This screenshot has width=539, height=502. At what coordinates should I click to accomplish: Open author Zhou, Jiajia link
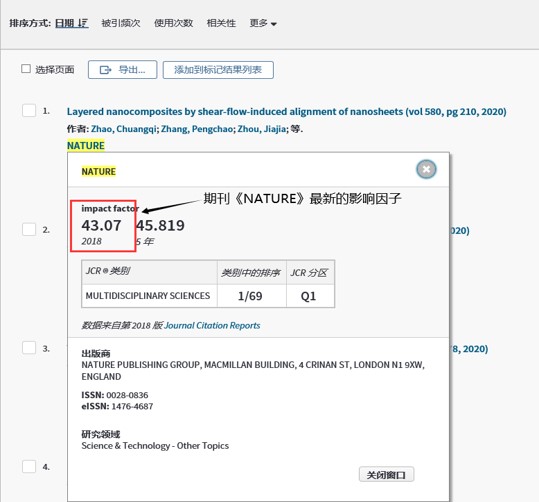[x=262, y=129]
